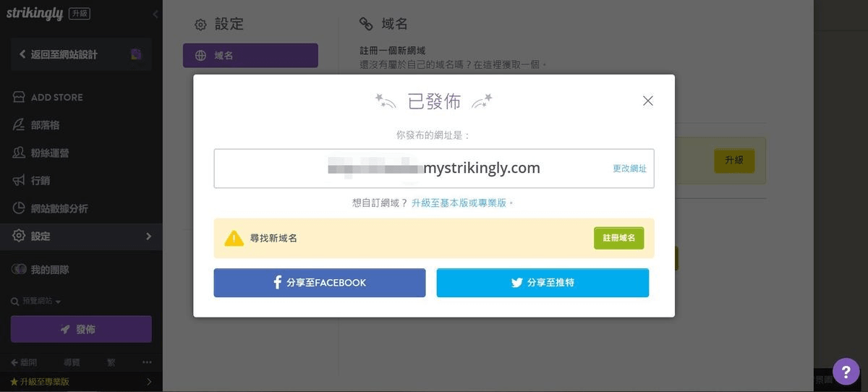868x392 pixels.
Task: Click the purple 發佈 publish button
Action: [81, 329]
